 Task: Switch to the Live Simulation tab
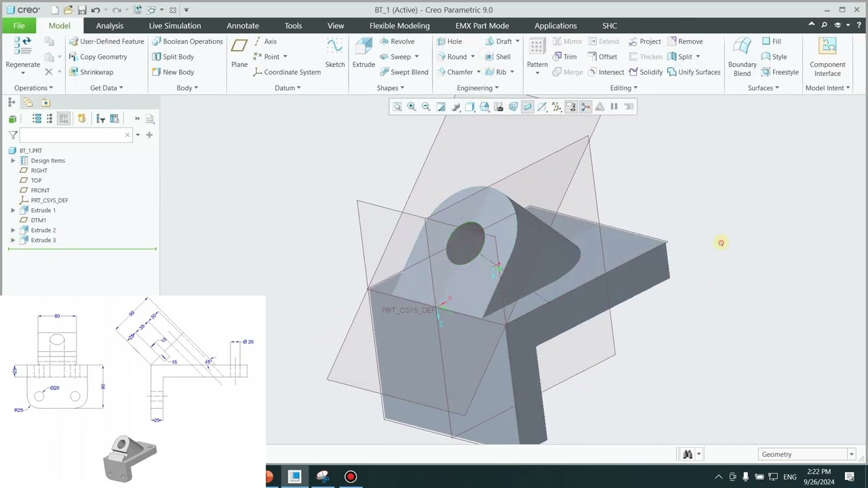(175, 26)
